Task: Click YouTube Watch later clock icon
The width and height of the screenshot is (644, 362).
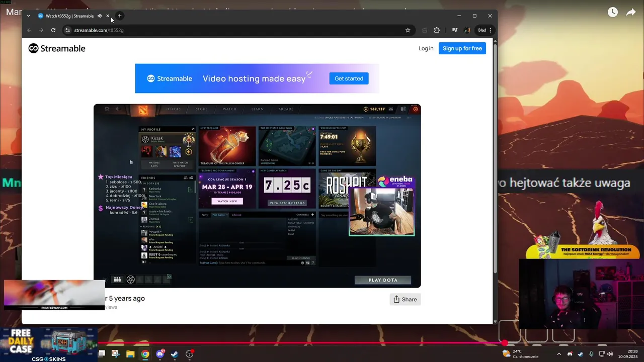Action: point(612,12)
